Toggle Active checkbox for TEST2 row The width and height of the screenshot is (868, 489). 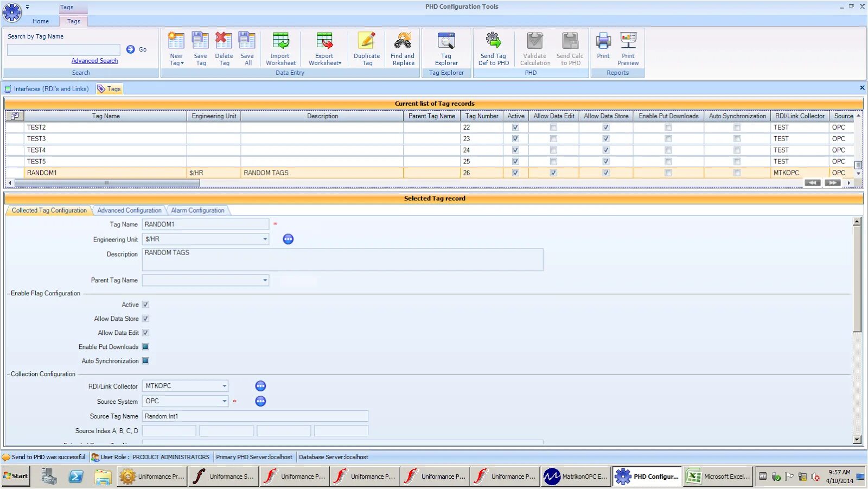[x=515, y=128]
